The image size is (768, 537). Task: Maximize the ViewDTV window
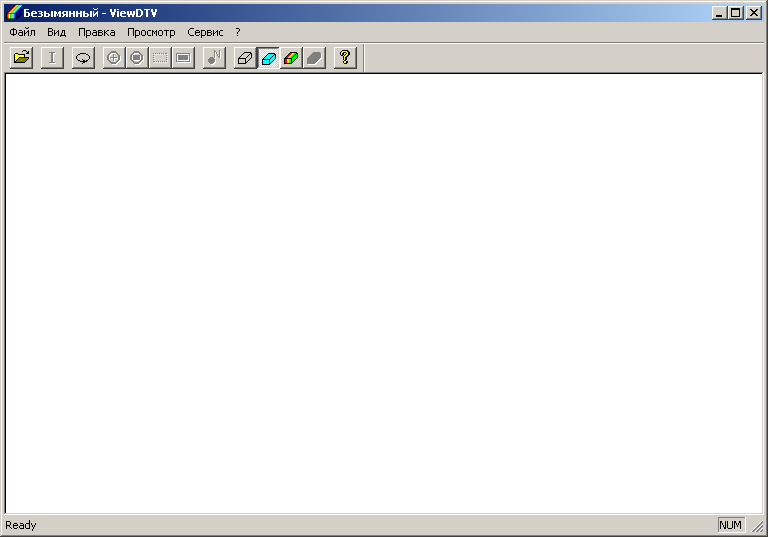click(x=736, y=13)
